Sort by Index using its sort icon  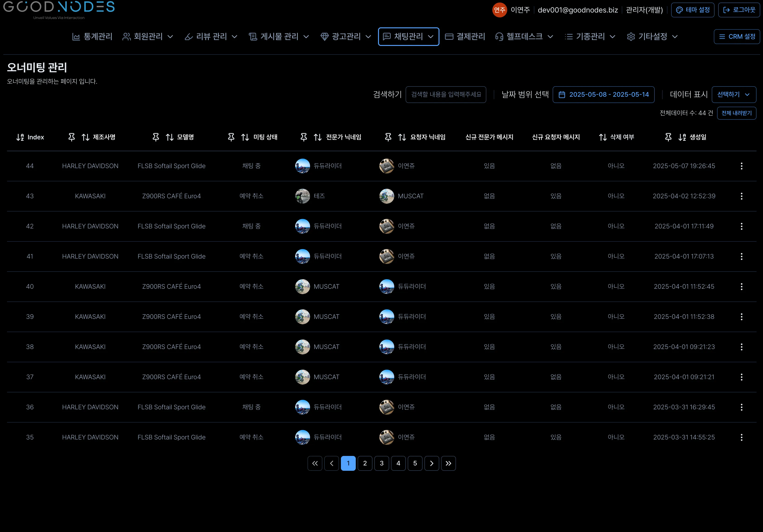tap(20, 137)
